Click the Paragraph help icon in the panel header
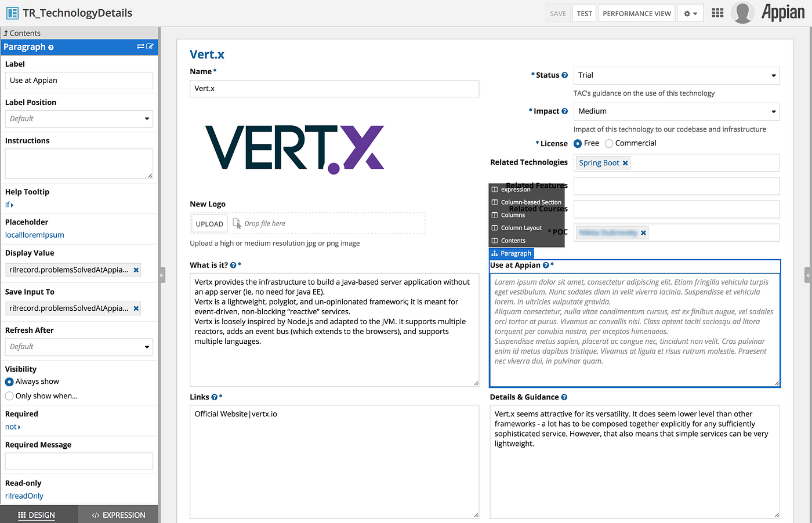 point(51,48)
